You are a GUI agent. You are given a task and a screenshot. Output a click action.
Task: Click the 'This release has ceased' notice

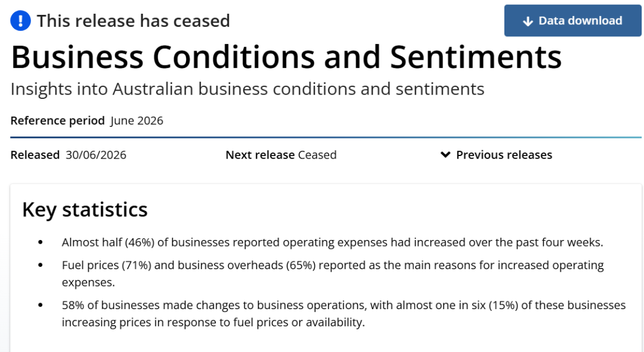(133, 20)
